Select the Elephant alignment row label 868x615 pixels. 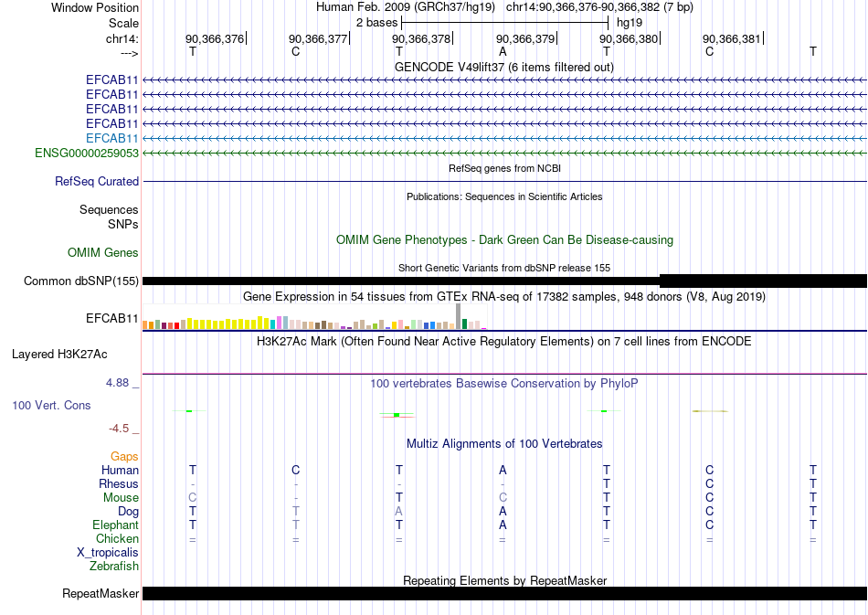tap(115, 525)
